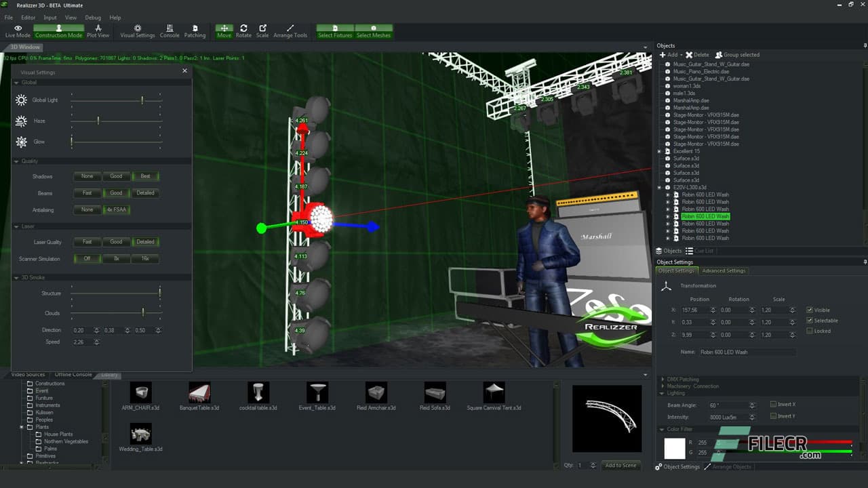868x488 pixels.
Task: Set Shadows quality to Best
Action: coord(146,176)
